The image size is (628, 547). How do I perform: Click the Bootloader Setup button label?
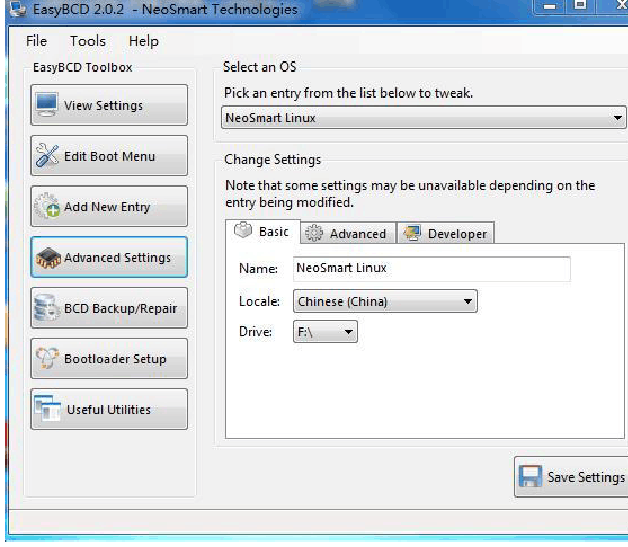pos(115,359)
